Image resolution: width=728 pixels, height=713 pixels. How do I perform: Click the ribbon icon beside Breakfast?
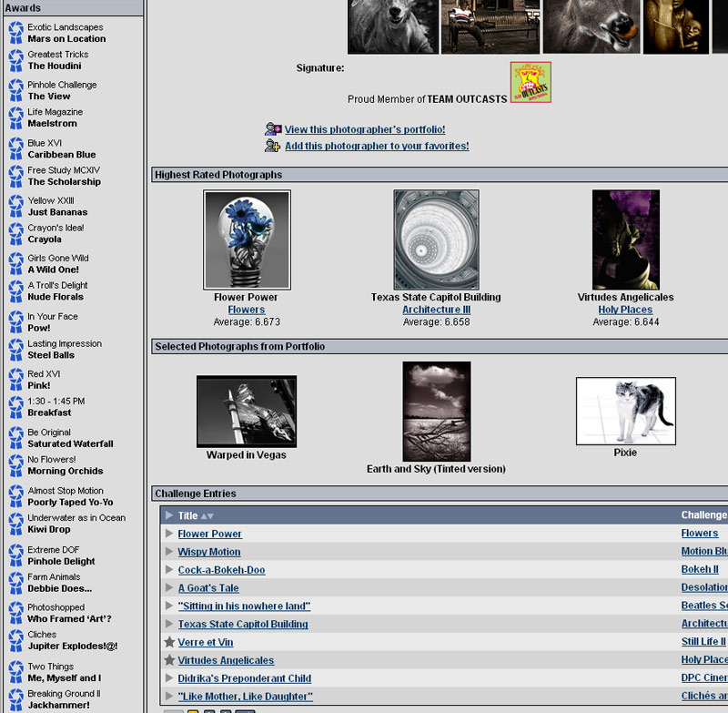click(x=15, y=407)
